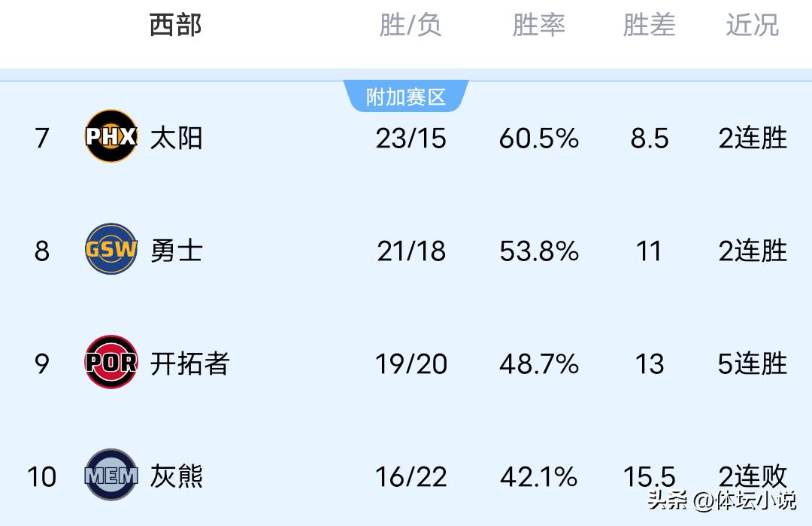The image size is (812, 526).
Task: Sort by 胜率 column header
Action: point(538,26)
